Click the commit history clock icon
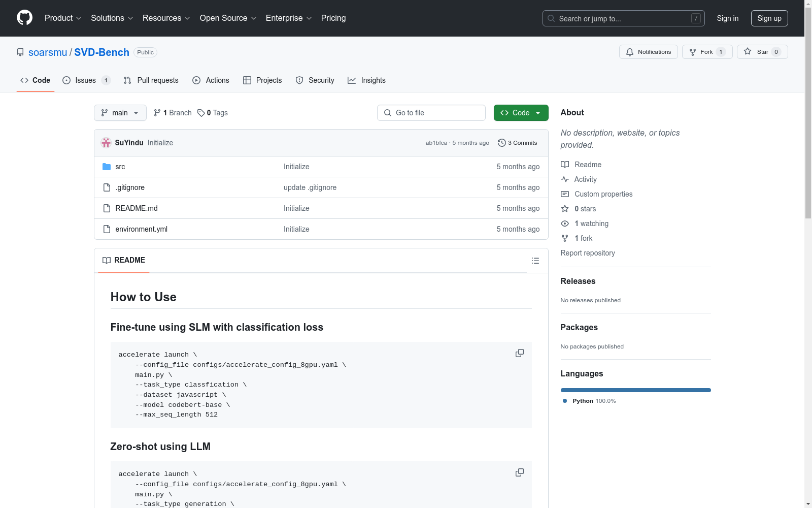812x508 pixels. click(501, 143)
